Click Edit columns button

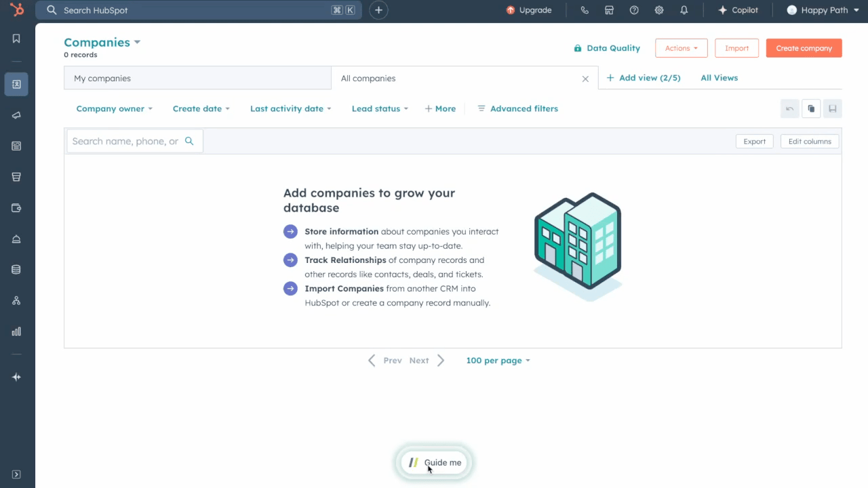[x=810, y=141]
